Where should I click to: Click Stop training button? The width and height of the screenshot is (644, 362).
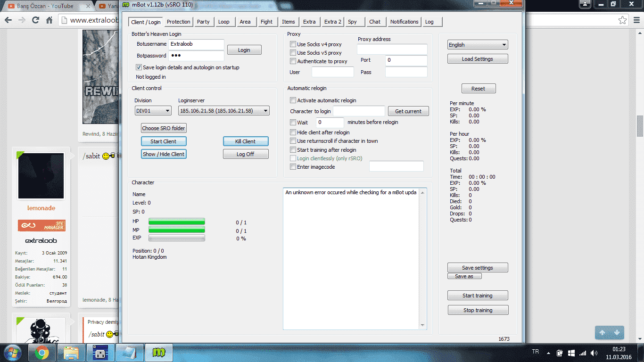click(478, 310)
